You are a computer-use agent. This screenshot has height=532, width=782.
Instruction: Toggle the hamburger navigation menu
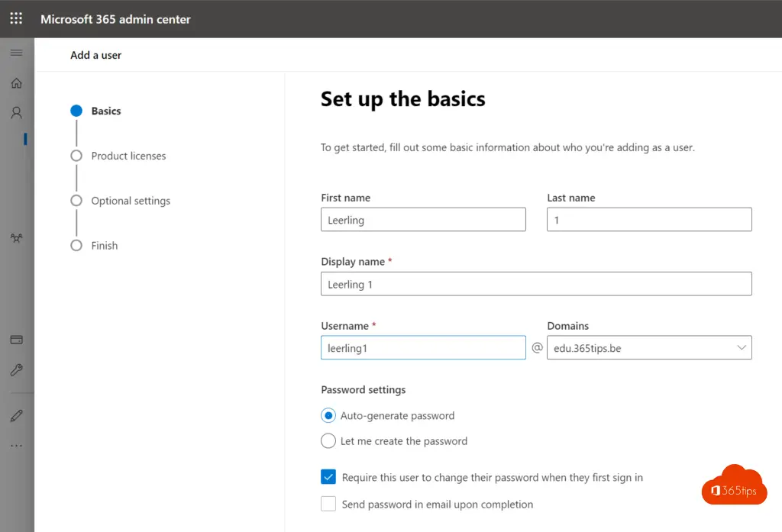17,53
